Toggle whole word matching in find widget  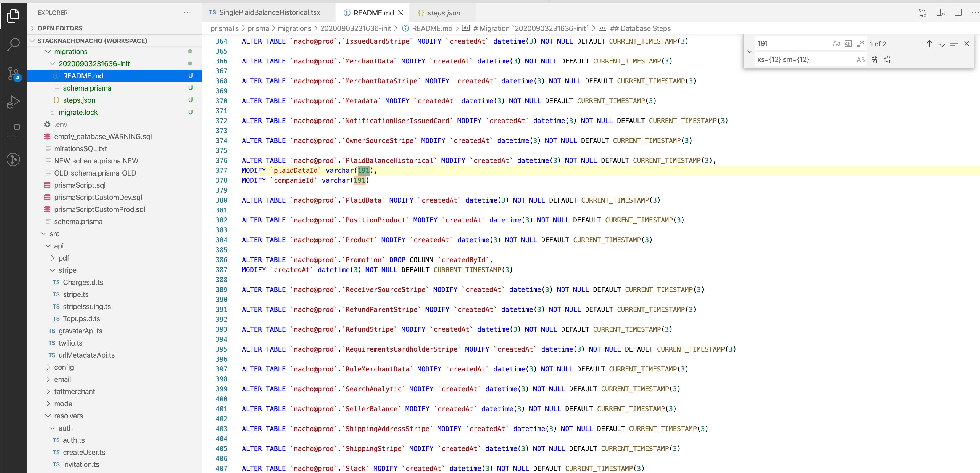(x=848, y=43)
